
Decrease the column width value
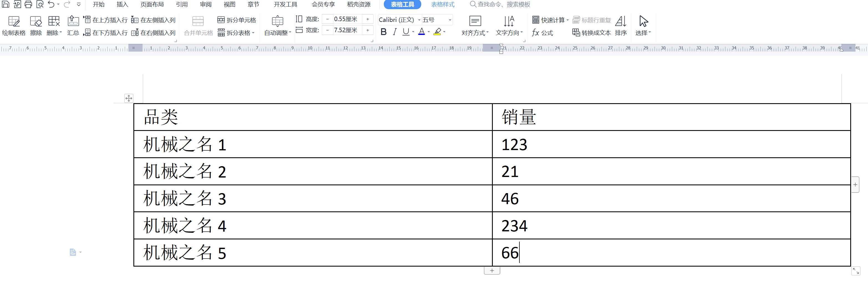[327, 30]
